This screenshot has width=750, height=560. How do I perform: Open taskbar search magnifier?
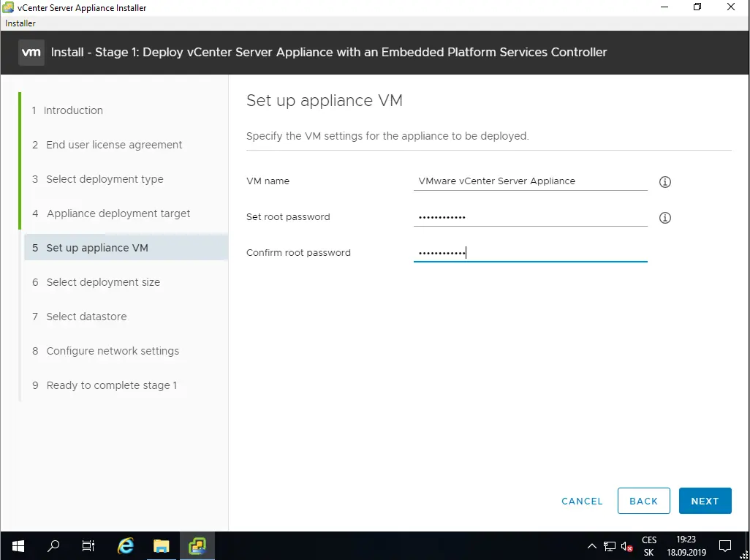click(x=53, y=545)
